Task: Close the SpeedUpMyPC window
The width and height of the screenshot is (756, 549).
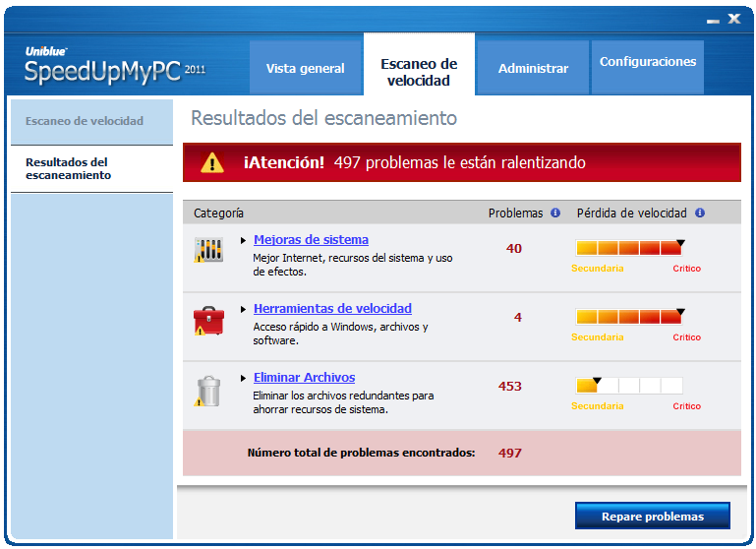Action: tap(734, 19)
